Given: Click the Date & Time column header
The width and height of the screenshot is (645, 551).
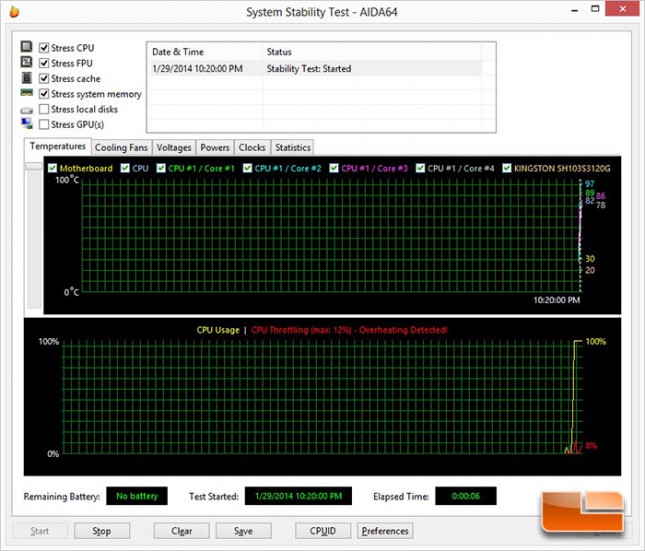Looking at the screenshot, I should pos(205,52).
